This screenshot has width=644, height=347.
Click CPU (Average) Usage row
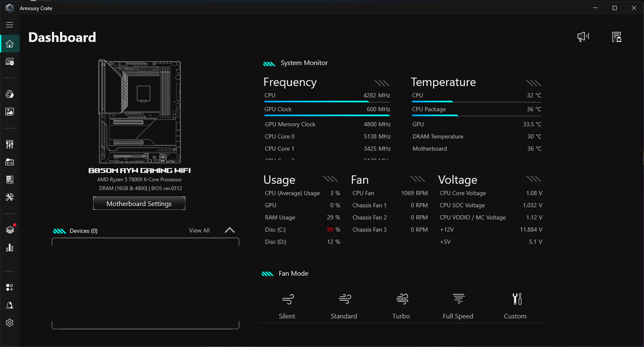(302, 193)
